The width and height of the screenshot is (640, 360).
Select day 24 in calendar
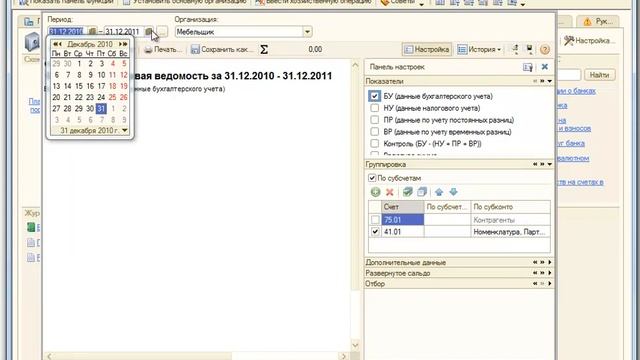tap(101, 97)
